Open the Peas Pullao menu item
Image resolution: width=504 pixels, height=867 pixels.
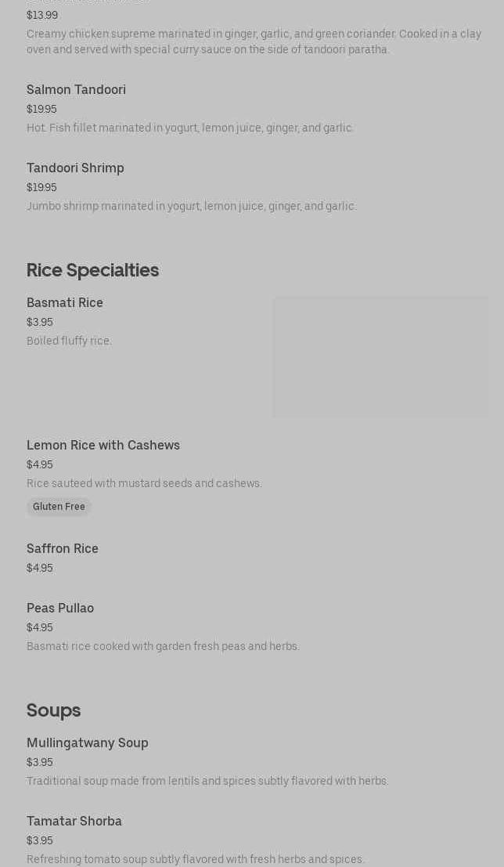(x=60, y=609)
